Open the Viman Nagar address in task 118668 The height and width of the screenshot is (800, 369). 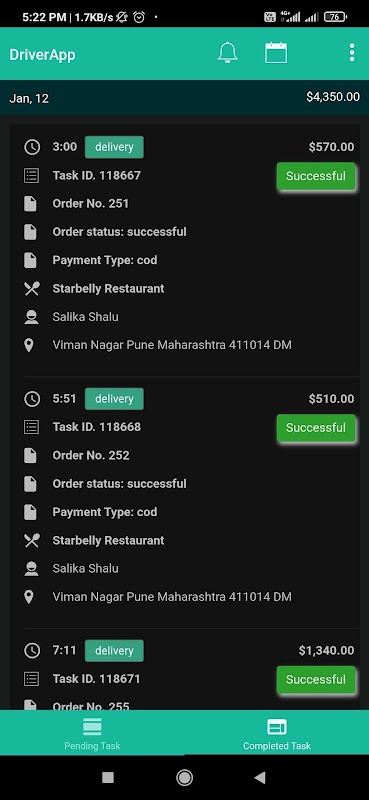click(x=172, y=596)
